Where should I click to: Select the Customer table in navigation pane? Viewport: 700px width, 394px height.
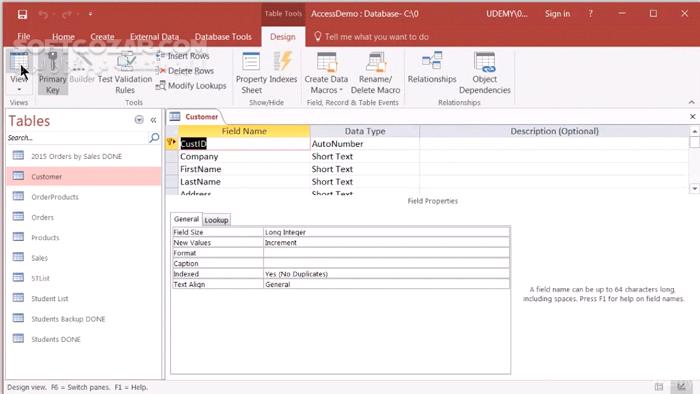[84, 176]
